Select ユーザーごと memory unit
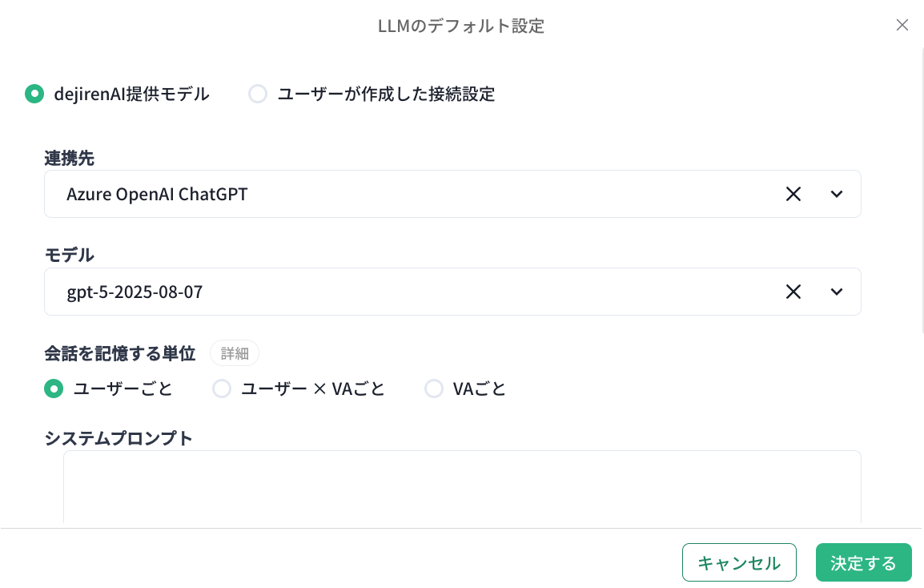Image resolution: width=924 pixels, height=588 pixels. point(54,389)
